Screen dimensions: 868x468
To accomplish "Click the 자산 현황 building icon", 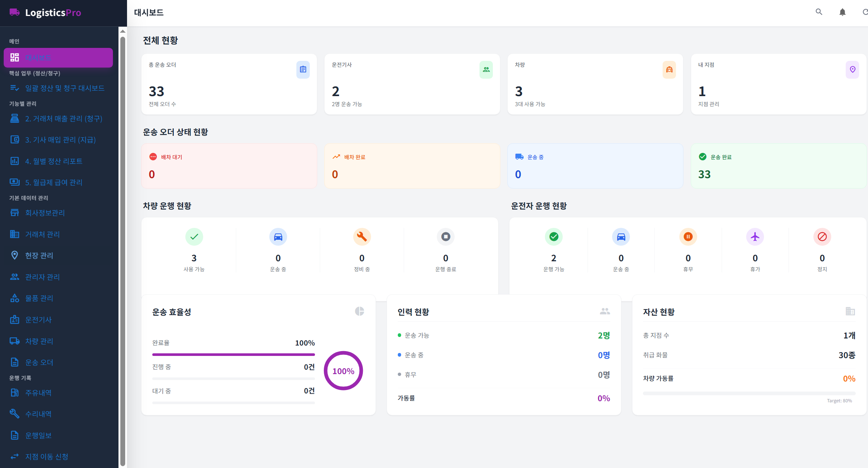I will [x=851, y=311].
